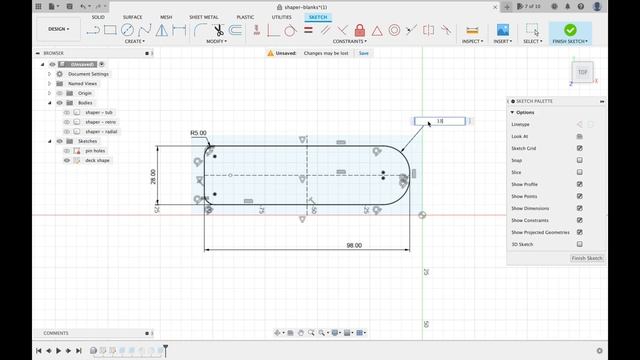Apply the Fix/Unfix lock constraint
The height and width of the screenshot is (360, 640).
coord(360,30)
